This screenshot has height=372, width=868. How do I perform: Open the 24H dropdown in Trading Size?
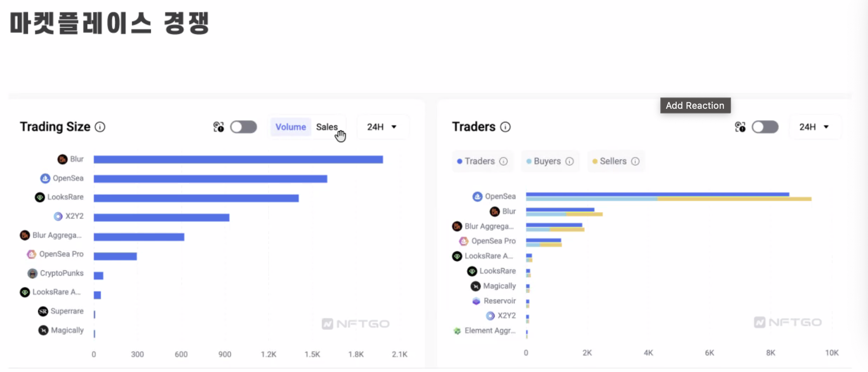click(x=382, y=127)
